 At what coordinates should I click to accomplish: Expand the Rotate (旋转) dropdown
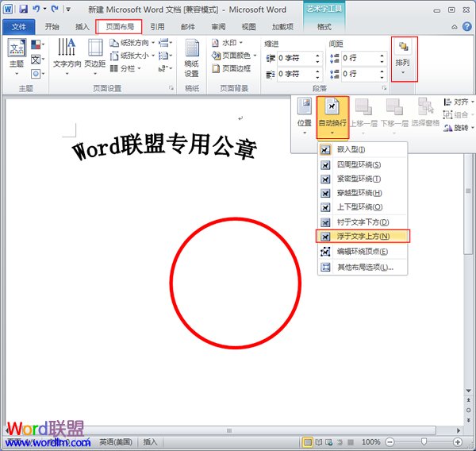[459, 128]
